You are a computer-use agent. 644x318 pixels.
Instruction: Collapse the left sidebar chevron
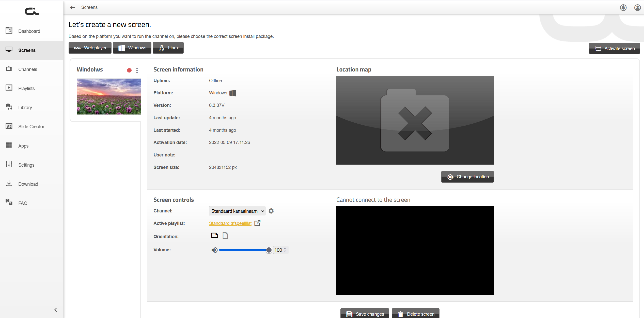(55, 310)
